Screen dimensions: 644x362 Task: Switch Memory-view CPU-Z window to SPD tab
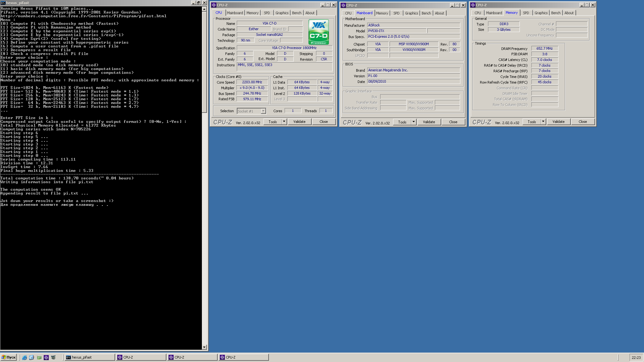(526, 13)
